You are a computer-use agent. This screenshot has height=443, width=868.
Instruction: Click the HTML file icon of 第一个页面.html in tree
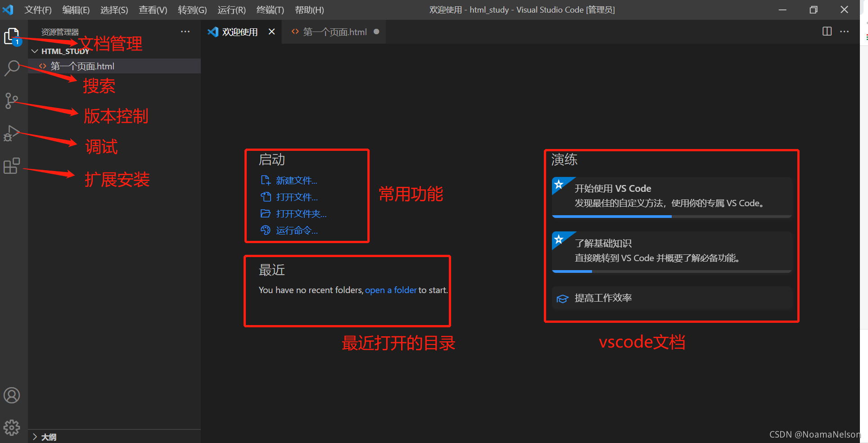(43, 66)
